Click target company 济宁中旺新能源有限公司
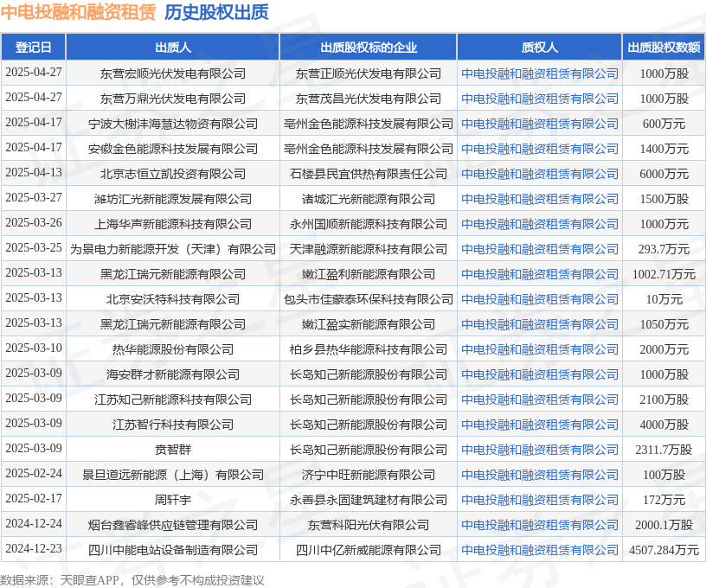Screen dimensions: 706x588 pos(369,475)
